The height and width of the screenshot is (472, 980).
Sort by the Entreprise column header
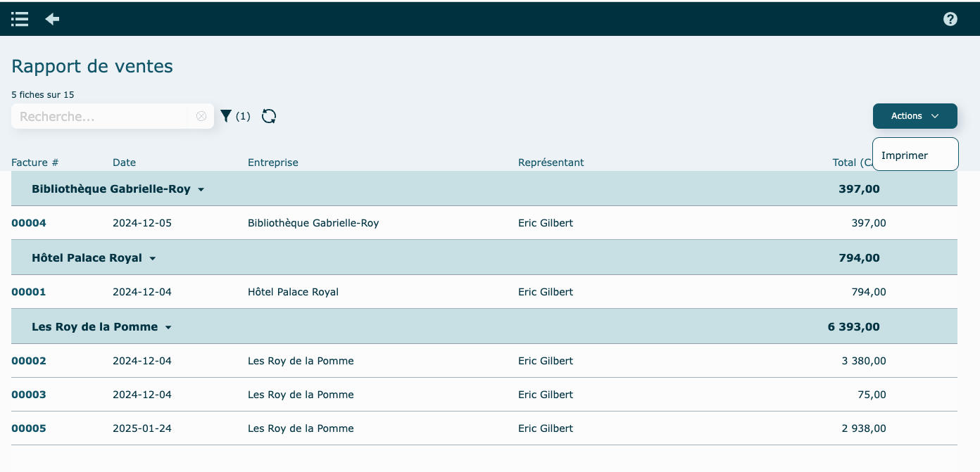pyautogui.click(x=272, y=162)
